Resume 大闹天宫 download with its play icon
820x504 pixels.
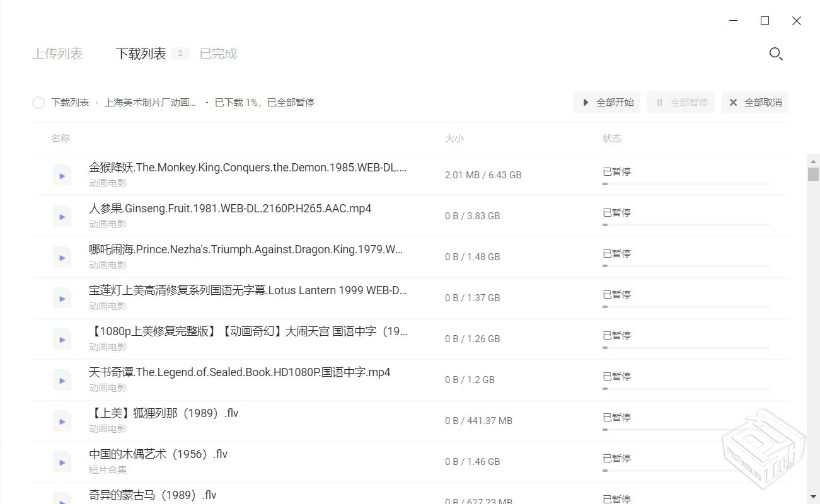(x=62, y=339)
